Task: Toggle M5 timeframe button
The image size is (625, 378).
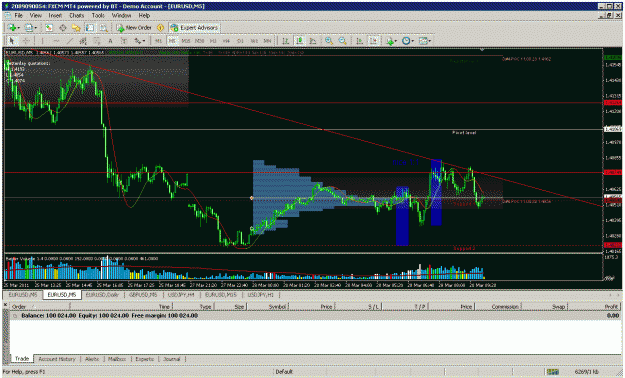Action: pyautogui.click(x=172, y=41)
